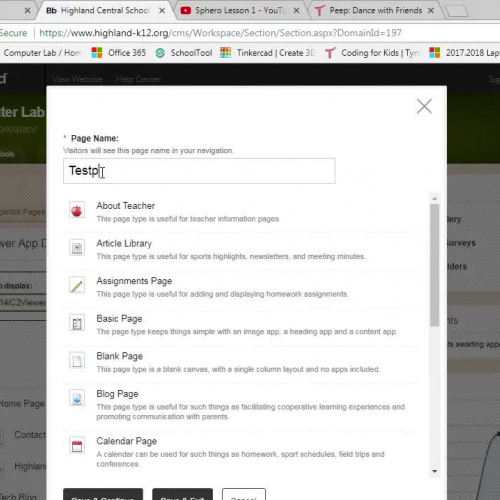
Task: Open the SchoolTool bookmark
Action: [x=184, y=53]
